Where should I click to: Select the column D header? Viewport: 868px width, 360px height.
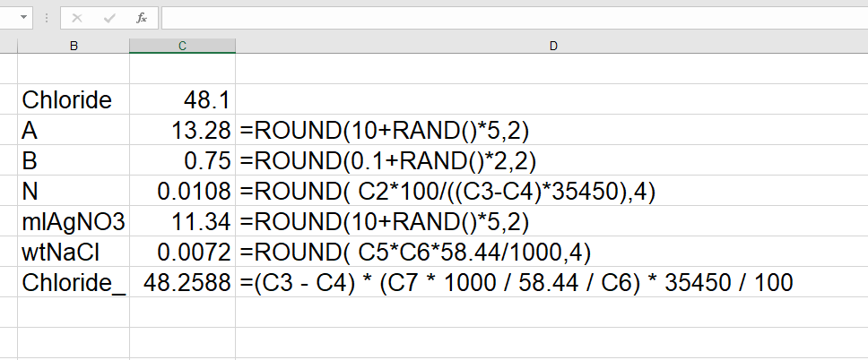(551, 46)
